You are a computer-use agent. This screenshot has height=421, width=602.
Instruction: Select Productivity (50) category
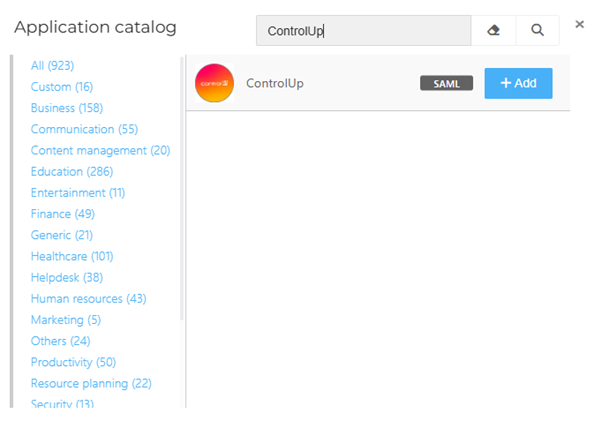click(x=73, y=362)
